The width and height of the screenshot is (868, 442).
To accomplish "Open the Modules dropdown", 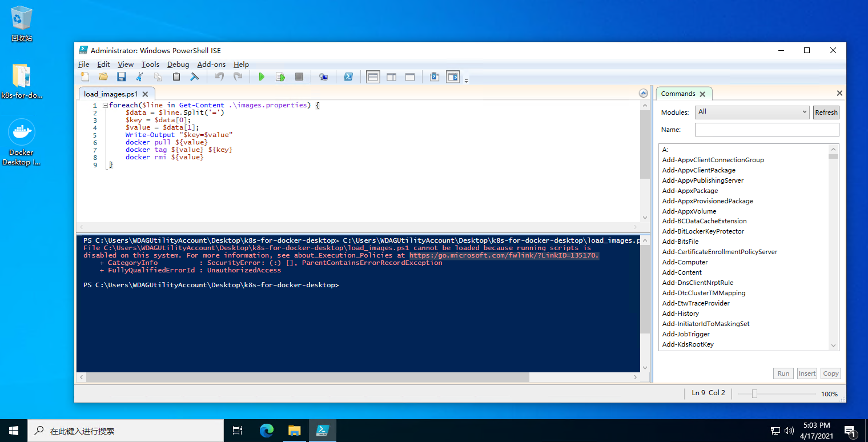I will click(753, 112).
